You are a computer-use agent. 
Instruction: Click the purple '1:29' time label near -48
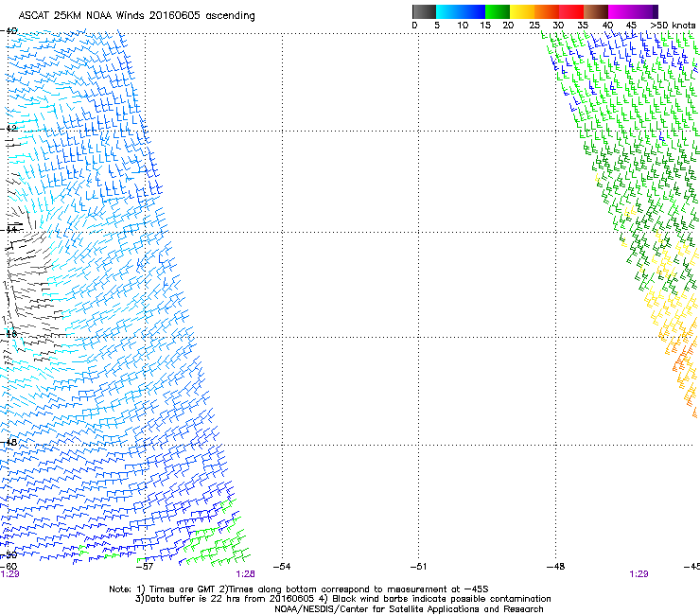click(639, 574)
